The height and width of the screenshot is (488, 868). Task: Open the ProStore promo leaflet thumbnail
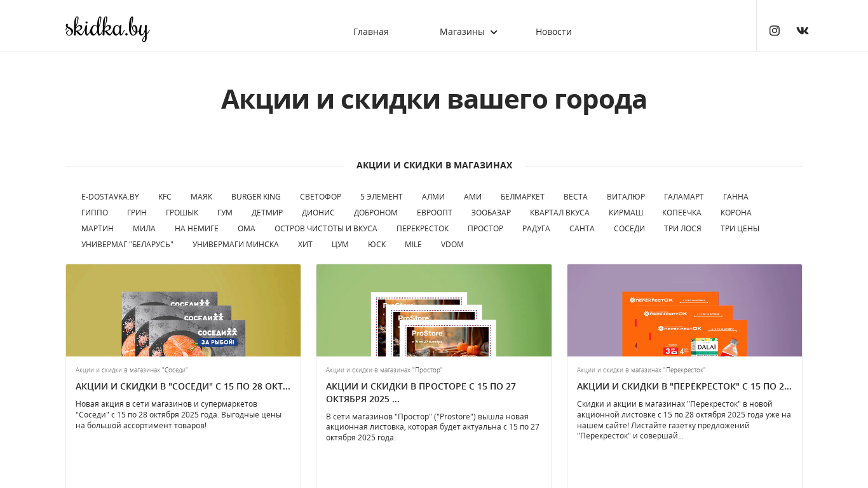pos(434,310)
